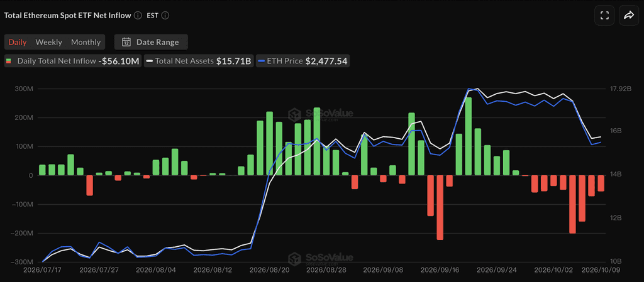Click the $15.71B net assets value
The width and height of the screenshot is (644, 282).
(233, 61)
